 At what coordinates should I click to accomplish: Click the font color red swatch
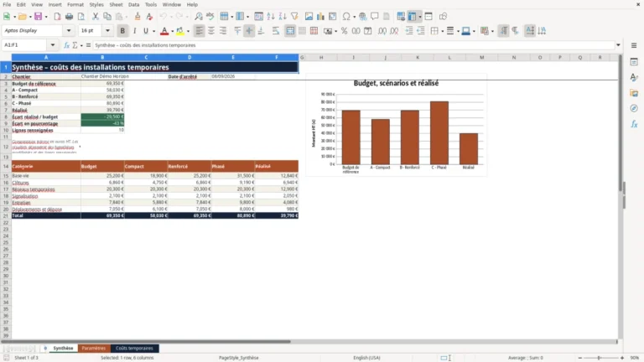pyautogui.click(x=164, y=31)
